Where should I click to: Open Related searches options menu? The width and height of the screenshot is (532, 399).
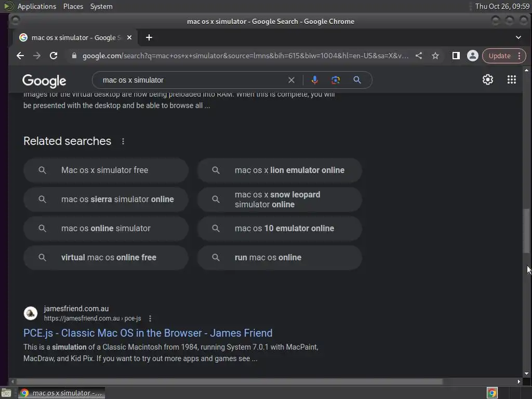point(123,141)
